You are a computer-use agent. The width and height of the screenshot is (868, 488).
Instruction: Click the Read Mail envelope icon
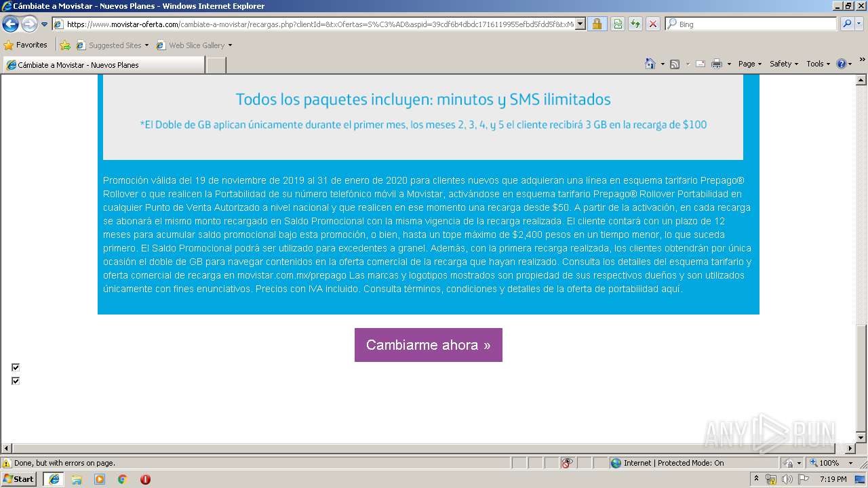click(x=701, y=64)
